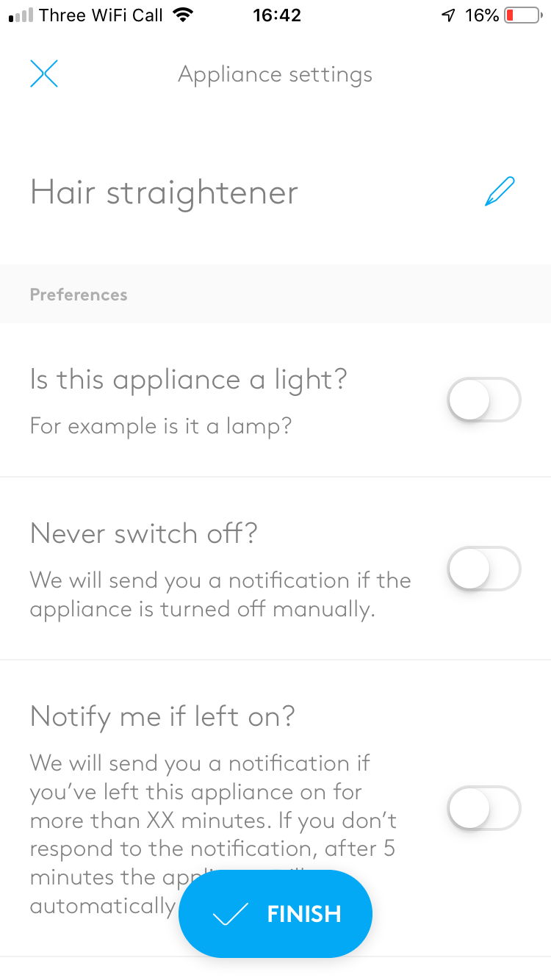The height and width of the screenshot is (980, 551).
Task: Tap the "Three WiFi Call" carrier label
Action: pos(101,15)
